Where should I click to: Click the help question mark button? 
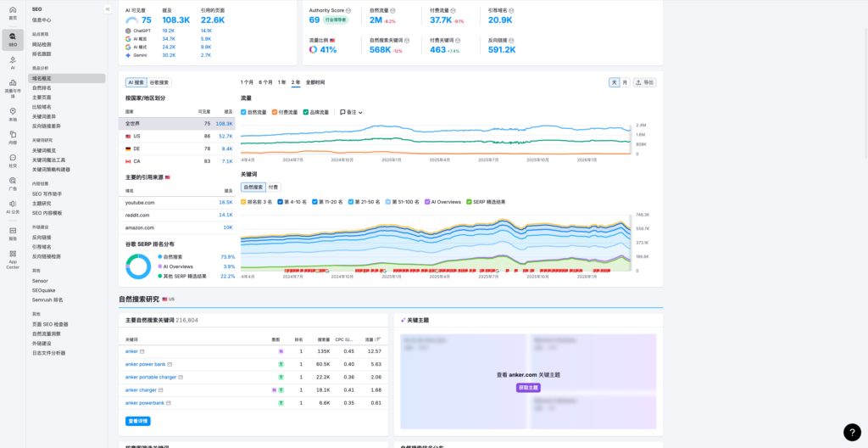[852, 432]
